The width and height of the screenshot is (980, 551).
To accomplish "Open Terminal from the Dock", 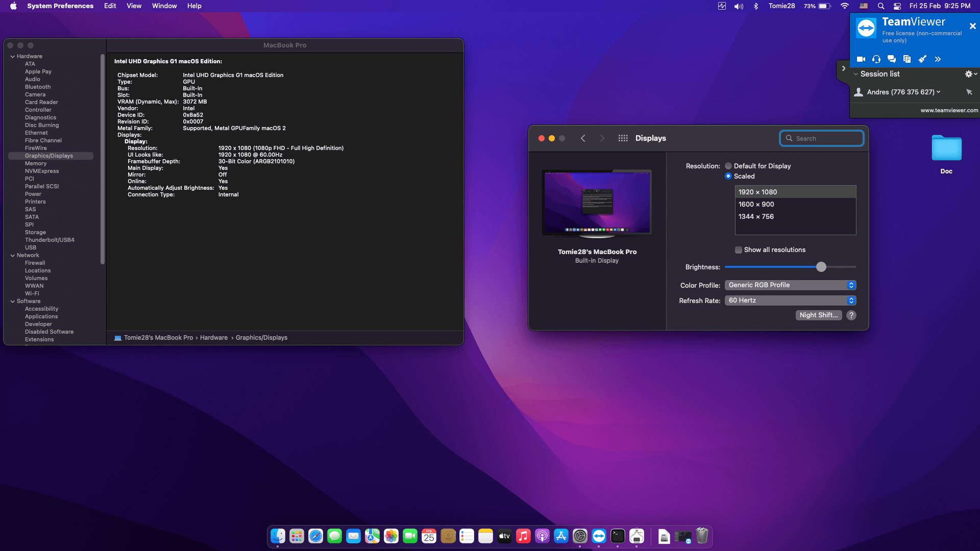I will [x=618, y=536].
